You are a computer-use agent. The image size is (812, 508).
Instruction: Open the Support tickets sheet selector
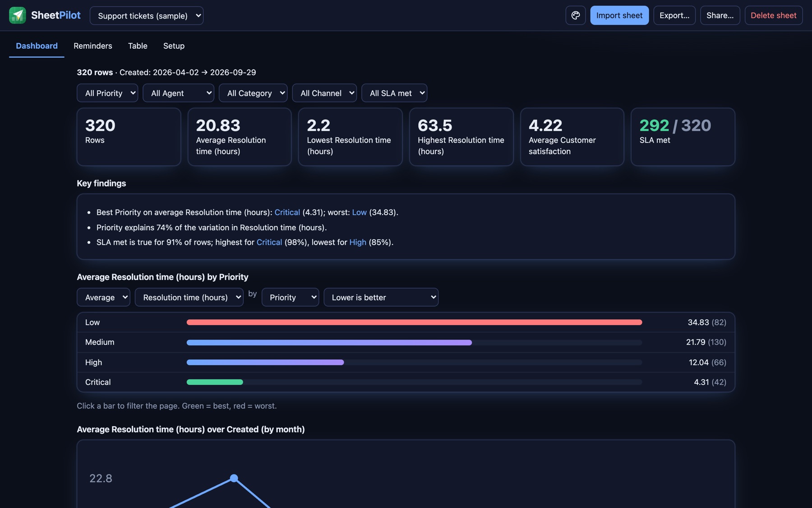coord(147,15)
